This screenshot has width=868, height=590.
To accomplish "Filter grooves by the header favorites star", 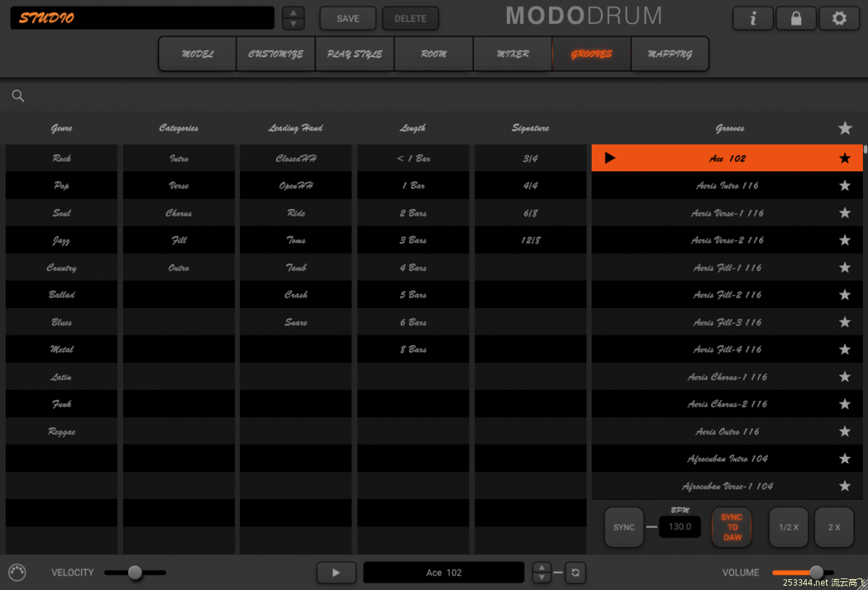I will [x=845, y=128].
